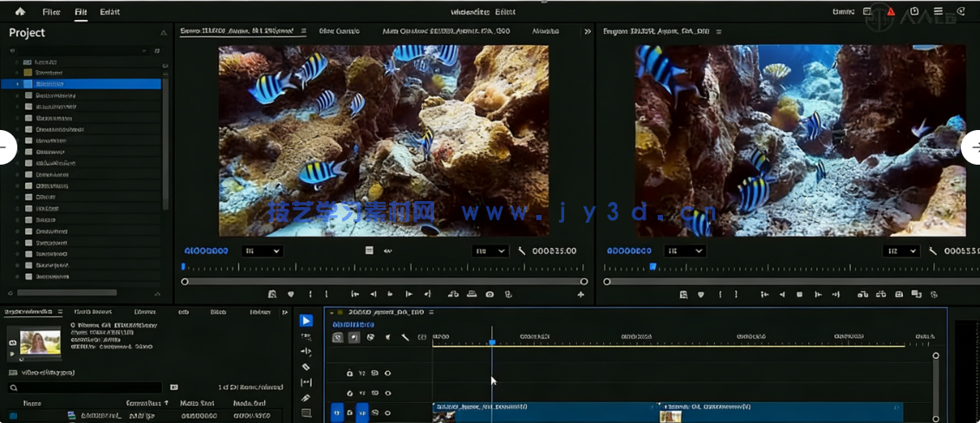Open the Files menu

[x=52, y=12]
